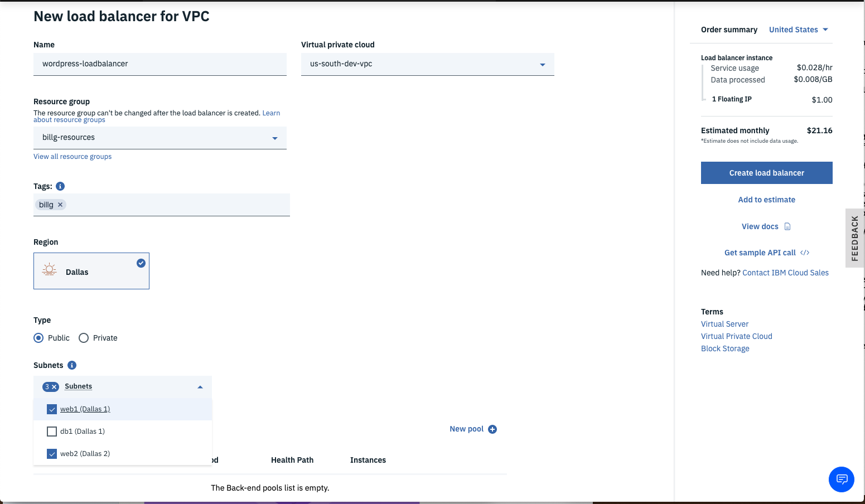Click the New pool link text
Image resolution: width=865 pixels, height=504 pixels.
[467, 429]
